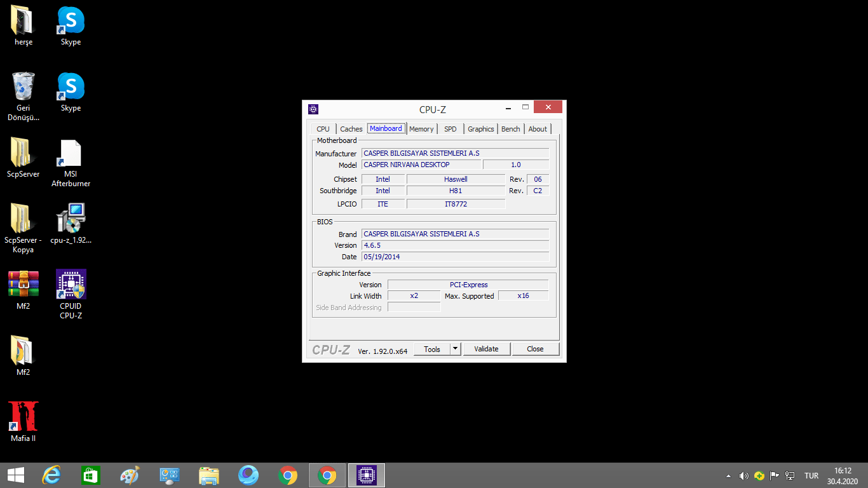
Task: Click the volume speaker tray icon
Action: pos(744,476)
